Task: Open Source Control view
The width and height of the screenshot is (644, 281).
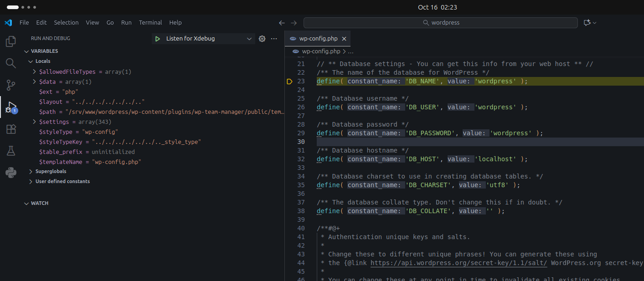Action: click(x=10, y=85)
